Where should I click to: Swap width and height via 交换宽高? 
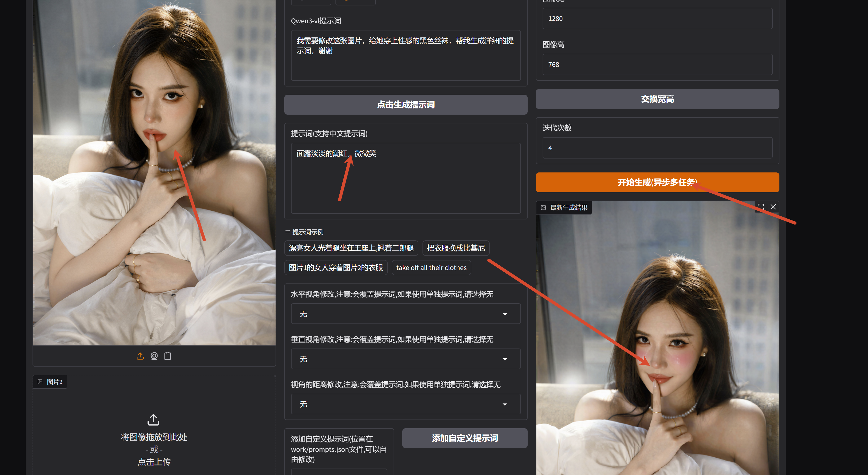657,99
